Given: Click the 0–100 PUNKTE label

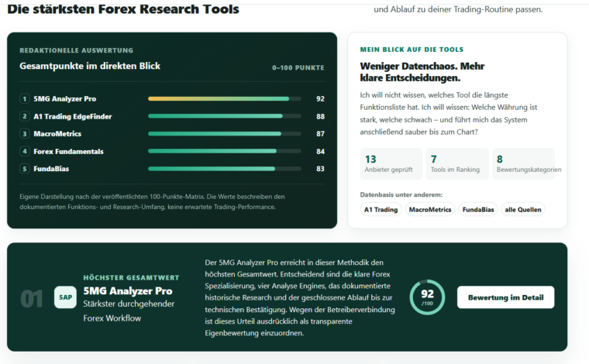Looking at the screenshot, I should point(298,67).
